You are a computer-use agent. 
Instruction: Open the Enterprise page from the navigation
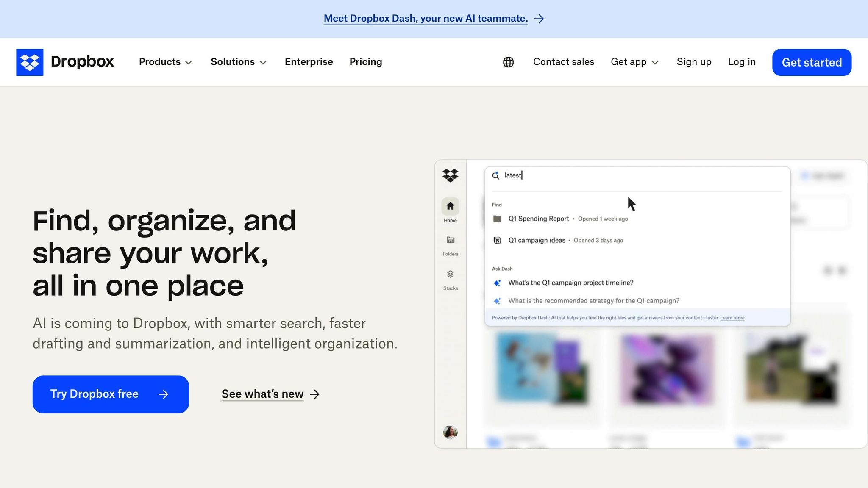[309, 62]
